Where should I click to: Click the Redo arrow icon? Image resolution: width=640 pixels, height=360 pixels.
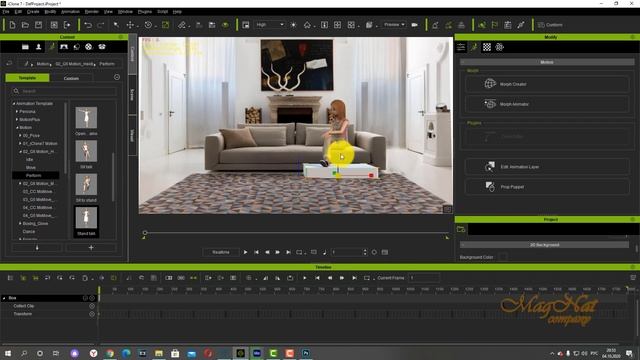(100, 25)
